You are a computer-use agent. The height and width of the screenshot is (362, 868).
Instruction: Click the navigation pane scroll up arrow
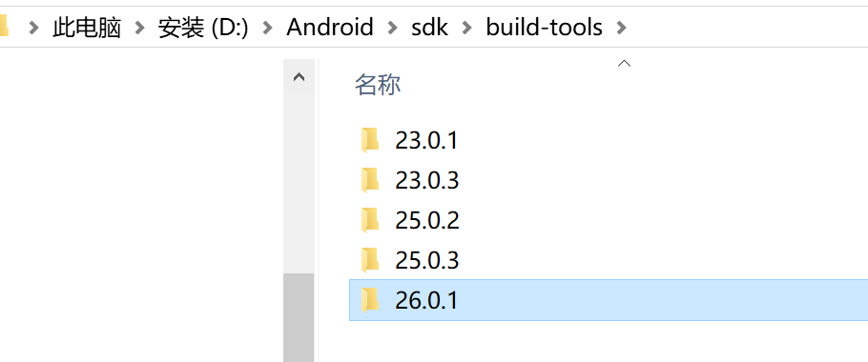(299, 77)
